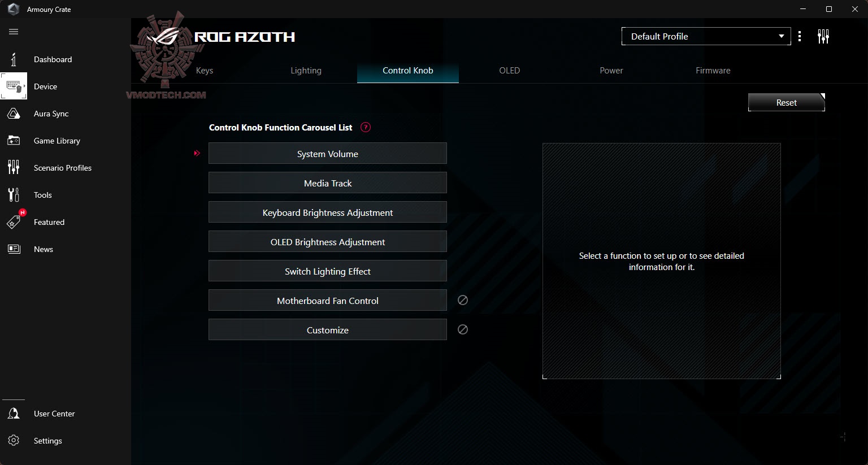Select Scenario Profiles label

63,168
